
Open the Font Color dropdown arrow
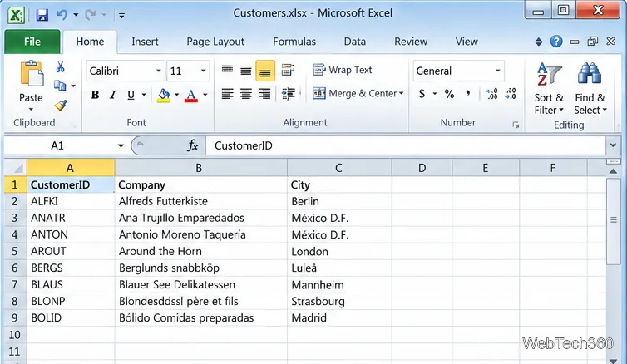(205, 95)
